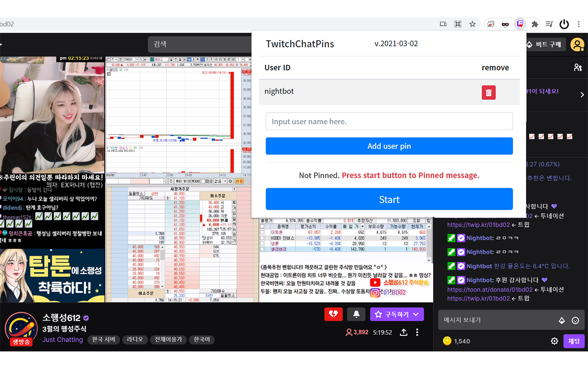The image size is (588, 368).
Task: Click the 생방송 live badge
Action: [x=21, y=342]
